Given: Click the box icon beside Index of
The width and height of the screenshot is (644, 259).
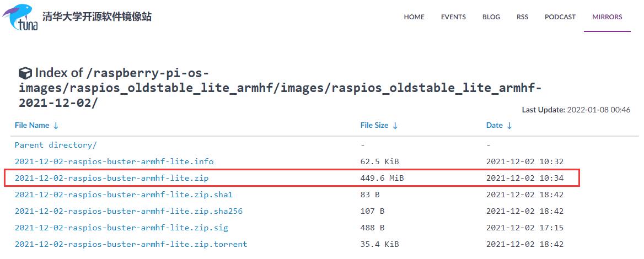Looking at the screenshot, I should 25,73.
